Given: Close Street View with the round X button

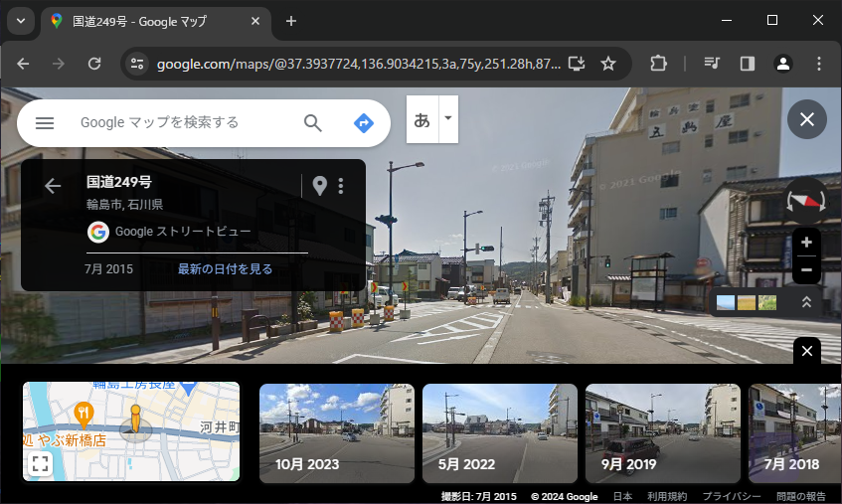Looking at the screenshot, I should tap(807, 119).
